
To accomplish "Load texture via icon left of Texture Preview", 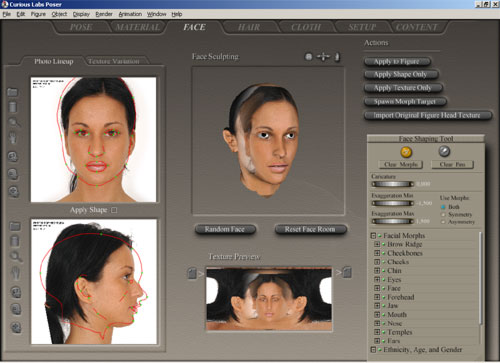I will (x=192, y=273).
